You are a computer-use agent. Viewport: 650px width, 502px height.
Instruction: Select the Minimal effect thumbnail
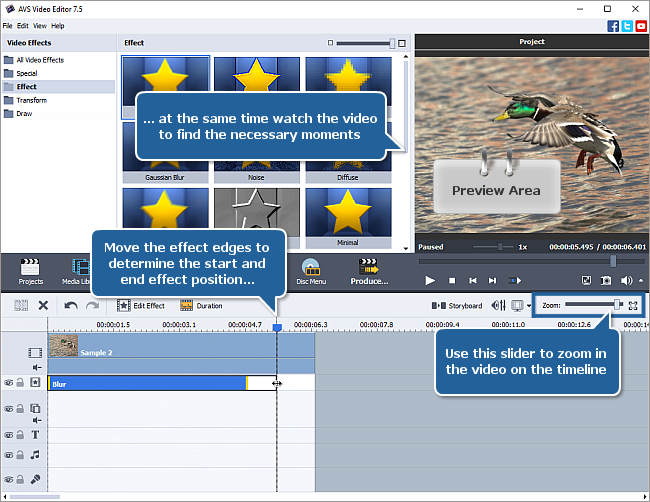[x=348, y=218]
